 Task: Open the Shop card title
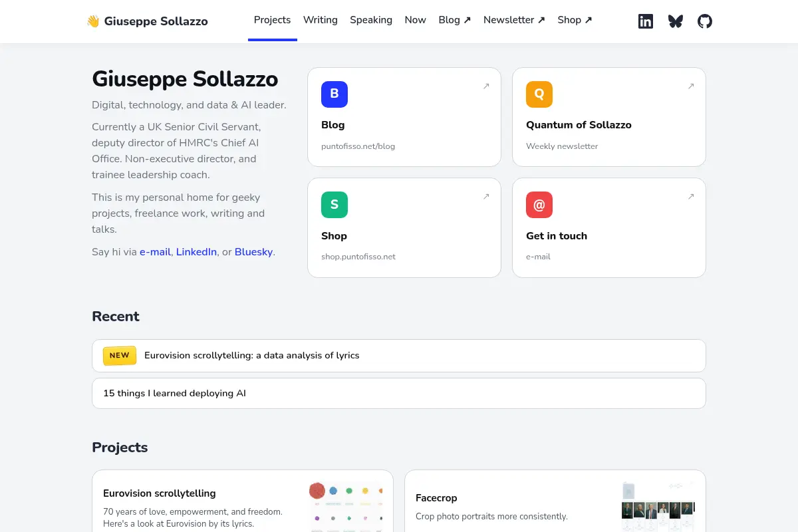pos(334,236)
